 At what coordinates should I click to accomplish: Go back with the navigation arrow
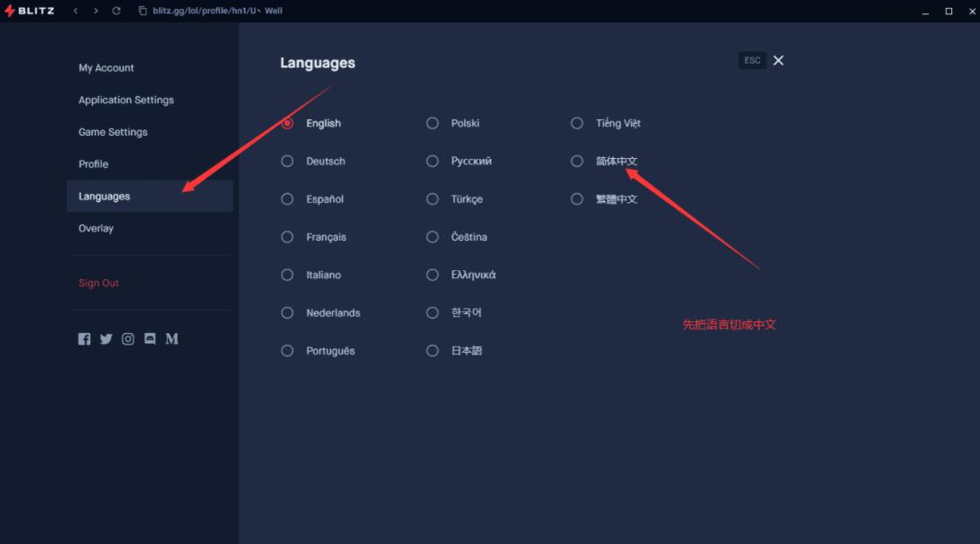click(75, 11)
